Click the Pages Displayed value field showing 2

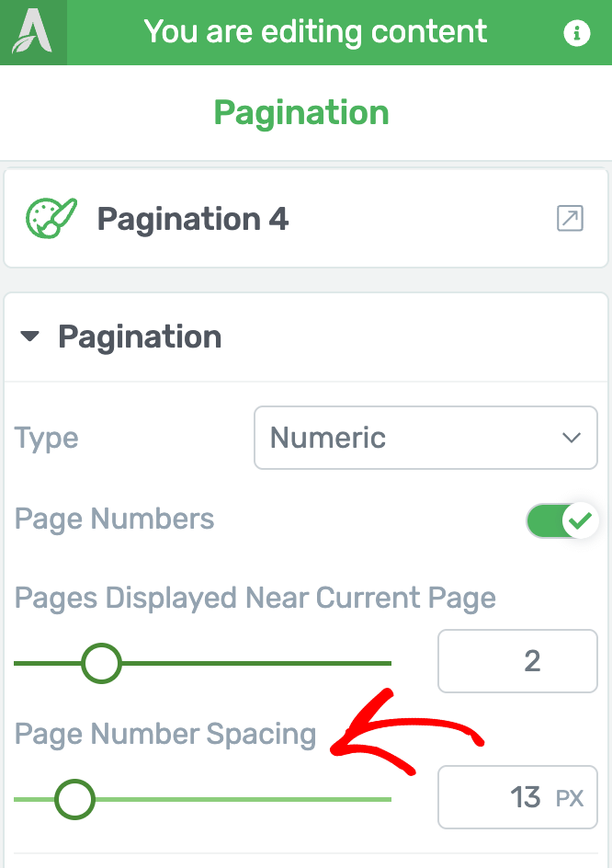tap(517, 661)
